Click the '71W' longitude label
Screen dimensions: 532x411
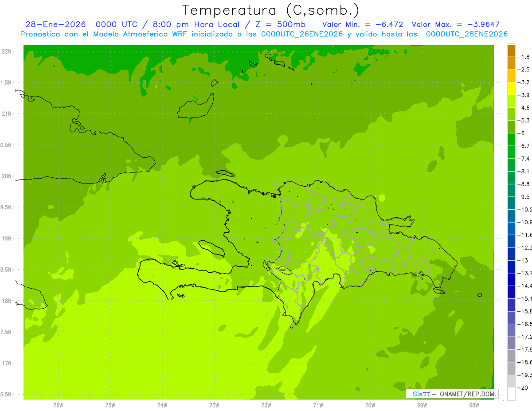coord(318,405)
